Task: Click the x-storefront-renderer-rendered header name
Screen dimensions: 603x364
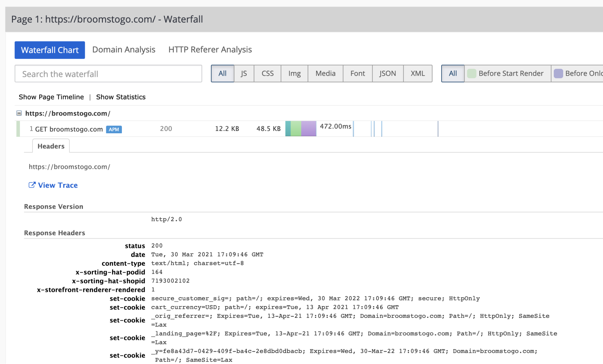Action: (x=91, y=290)
